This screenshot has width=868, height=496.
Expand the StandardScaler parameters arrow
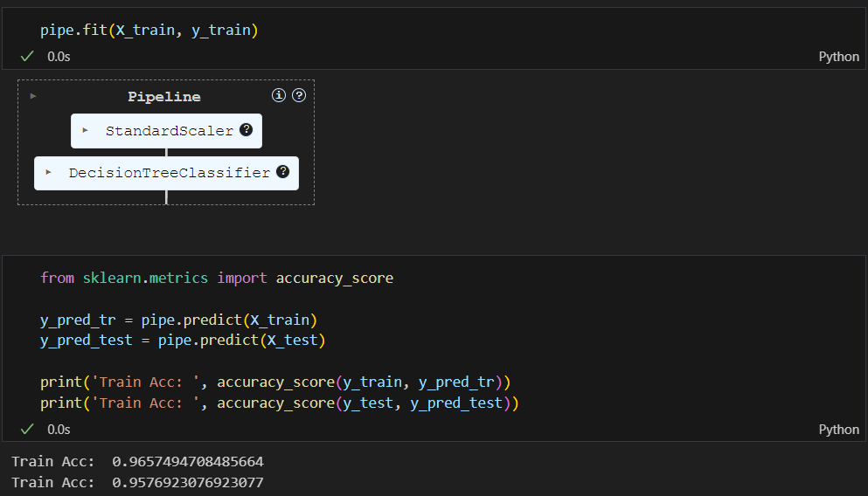click(x=86, y=130)
